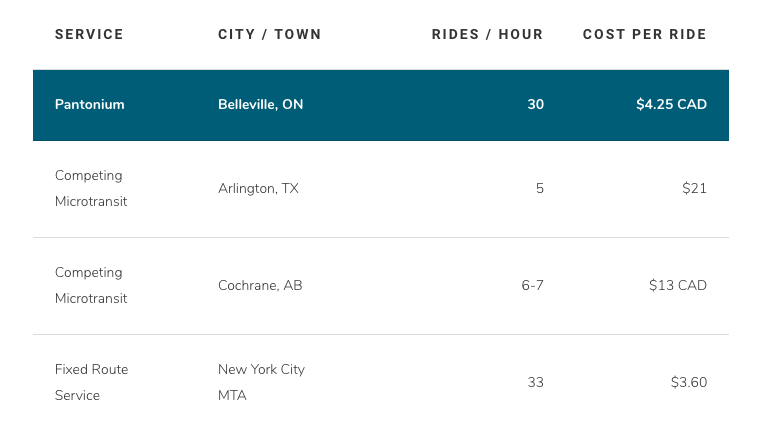Click the SERVICE column header
The height and width of the screenshot is (432, 763).
point(89,35)
